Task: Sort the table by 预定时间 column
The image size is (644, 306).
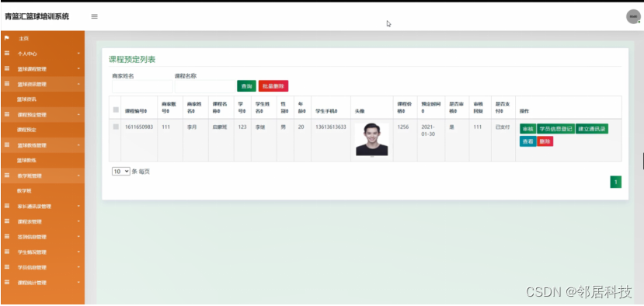Action: (x=430, y=108)
